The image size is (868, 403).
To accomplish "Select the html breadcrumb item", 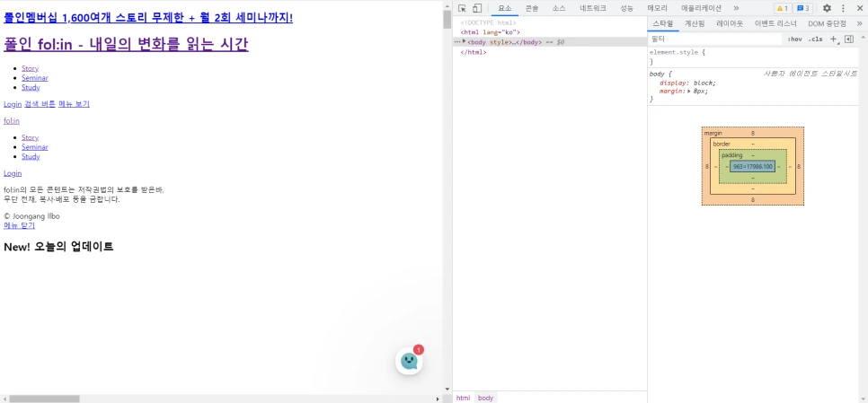I will click(x=463, y=398).
